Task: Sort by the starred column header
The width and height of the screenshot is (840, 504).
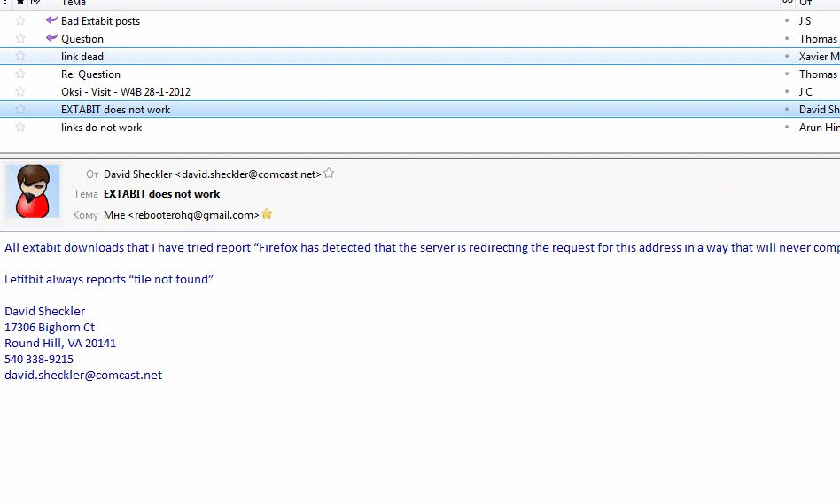Action: click(20, 3)
